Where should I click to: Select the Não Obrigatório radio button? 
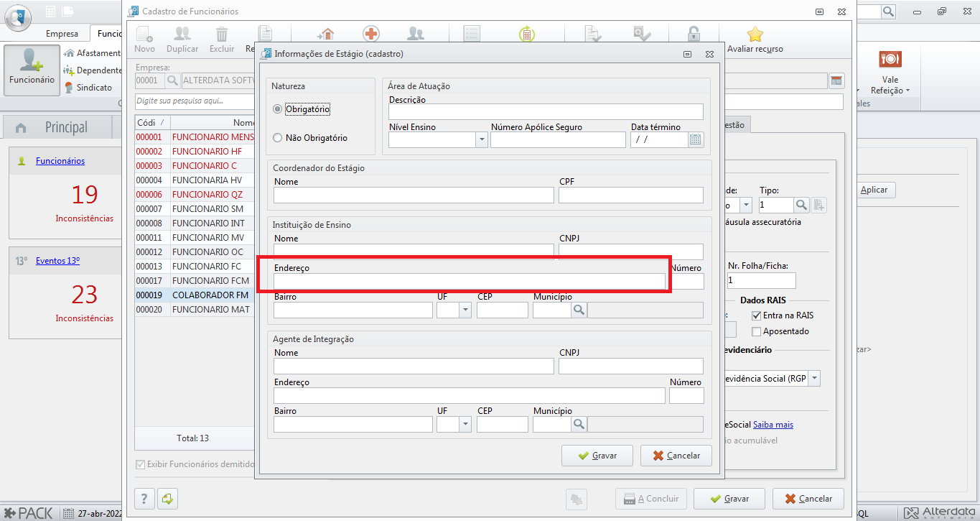(278, 138)
